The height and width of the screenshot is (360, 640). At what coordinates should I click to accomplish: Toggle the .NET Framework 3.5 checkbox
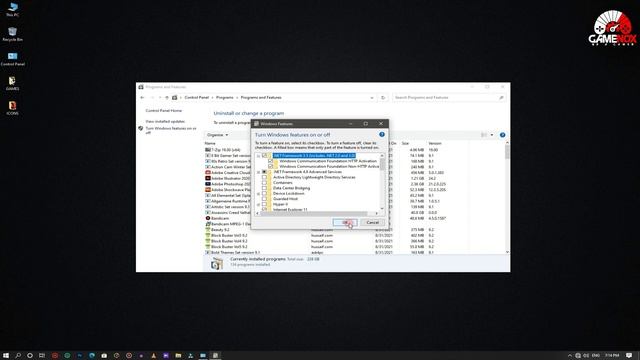click(x=264, y=156)
